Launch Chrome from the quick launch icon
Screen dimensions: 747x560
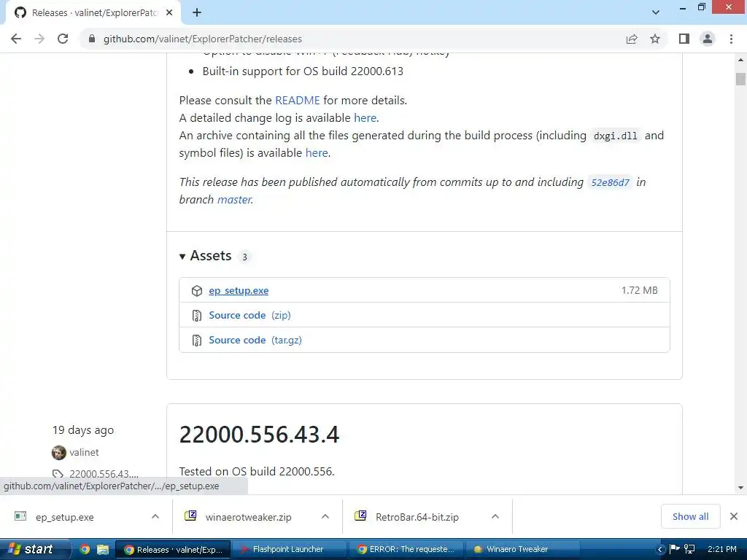coord(85,549)
